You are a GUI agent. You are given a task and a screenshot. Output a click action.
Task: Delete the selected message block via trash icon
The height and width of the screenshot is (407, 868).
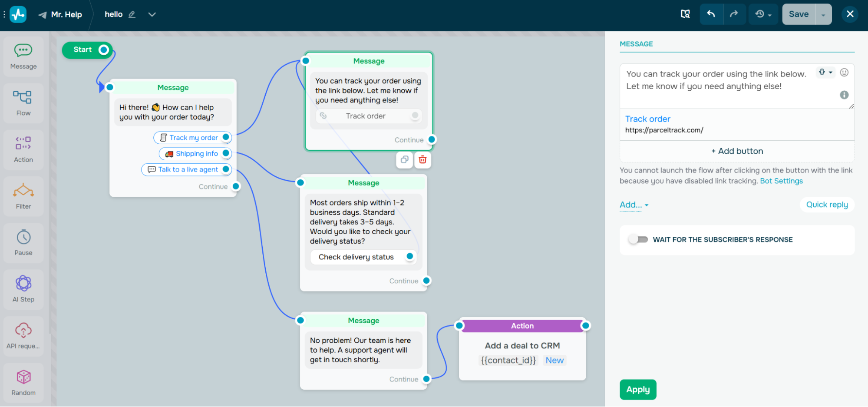(x=423, y=160)
